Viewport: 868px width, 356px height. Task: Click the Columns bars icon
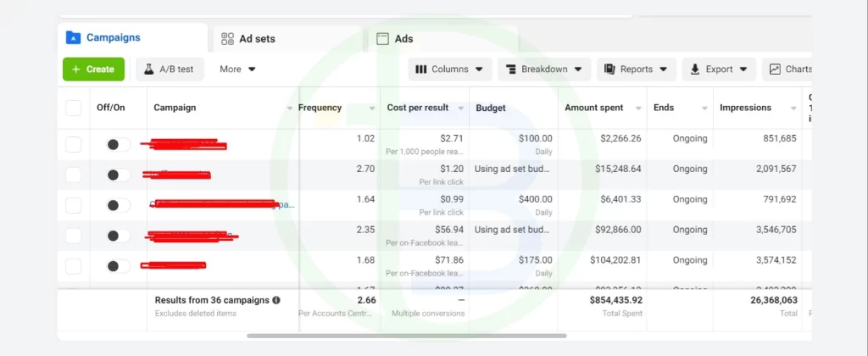tap(420, 70)
